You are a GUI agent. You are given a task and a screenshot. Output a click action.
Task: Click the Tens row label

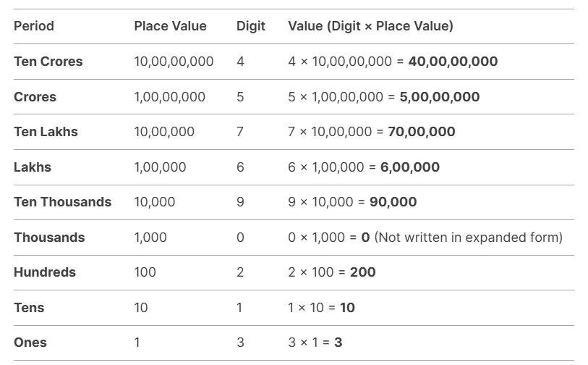[x=29, y=308]
